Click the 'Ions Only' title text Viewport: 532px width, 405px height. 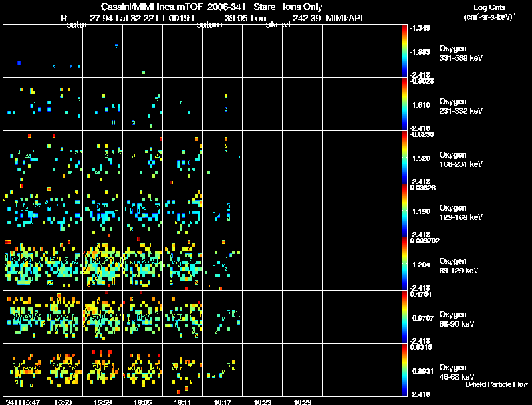303,7
